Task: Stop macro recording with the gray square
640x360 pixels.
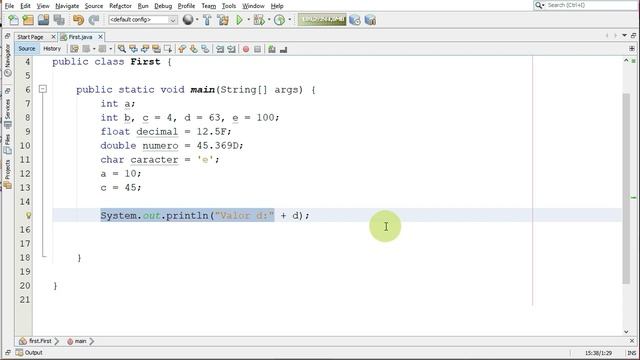Action: click(x=257, y=49)
